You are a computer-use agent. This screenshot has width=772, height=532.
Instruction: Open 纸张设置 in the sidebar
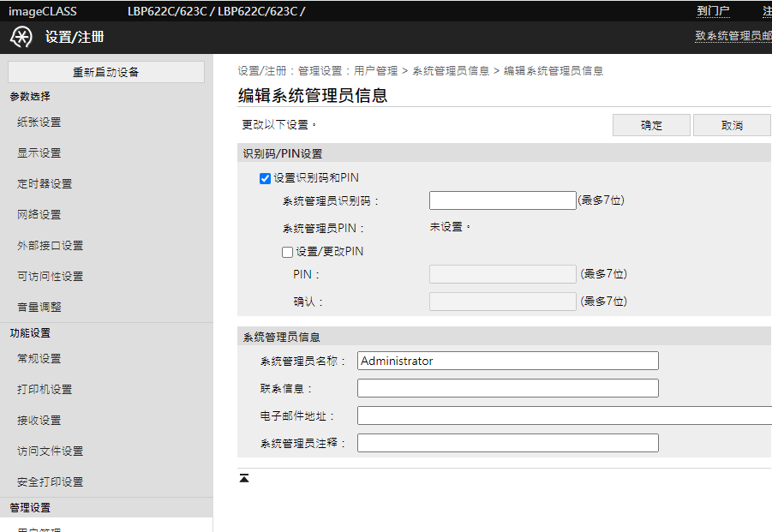(x=39, y=122)
